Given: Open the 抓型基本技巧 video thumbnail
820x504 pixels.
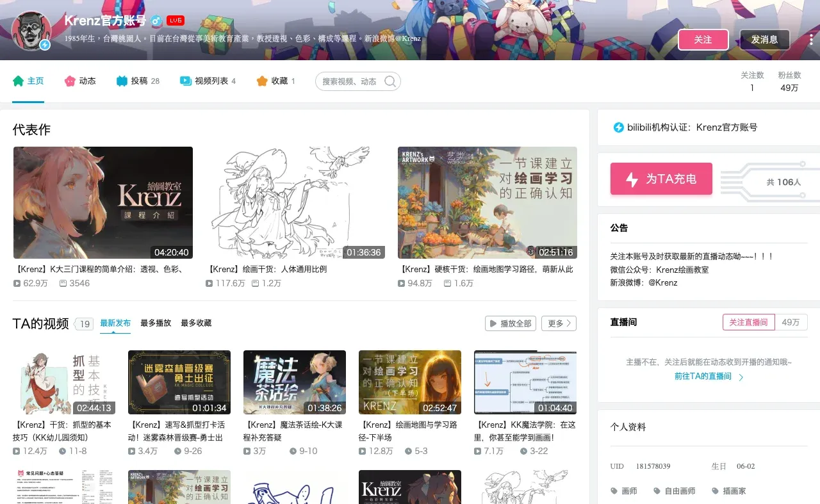Looking at the screenshot, I should [x=64, y=382].
